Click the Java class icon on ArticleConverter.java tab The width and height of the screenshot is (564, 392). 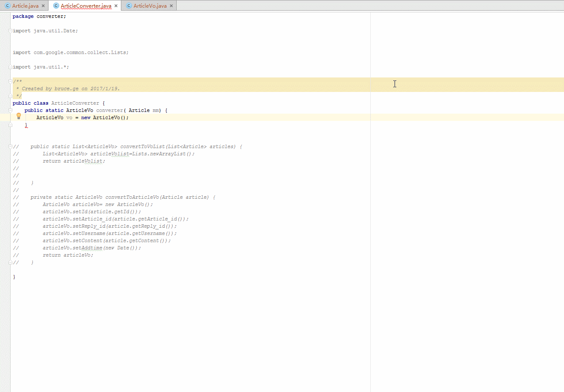click(x=55, y=6)
